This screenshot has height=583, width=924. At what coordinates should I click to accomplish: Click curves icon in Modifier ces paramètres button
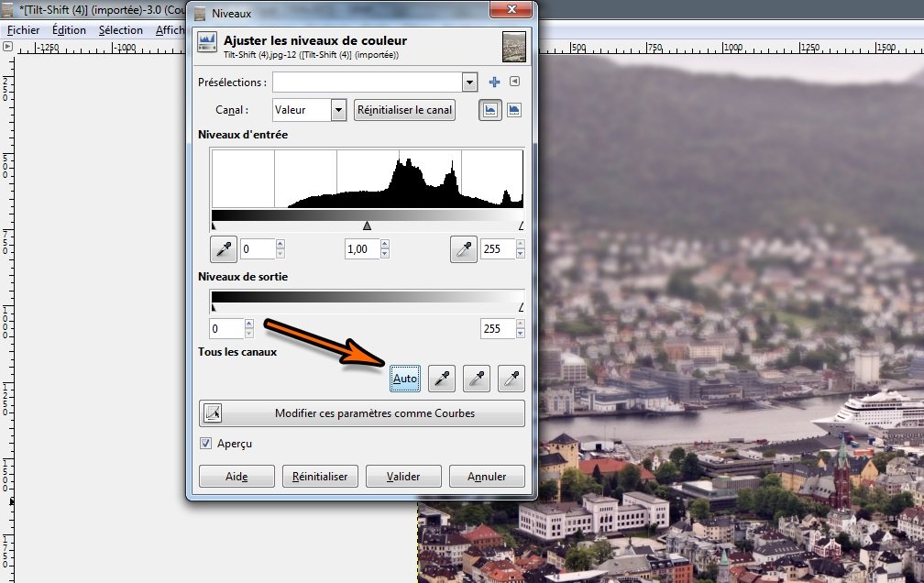[213, 413]
